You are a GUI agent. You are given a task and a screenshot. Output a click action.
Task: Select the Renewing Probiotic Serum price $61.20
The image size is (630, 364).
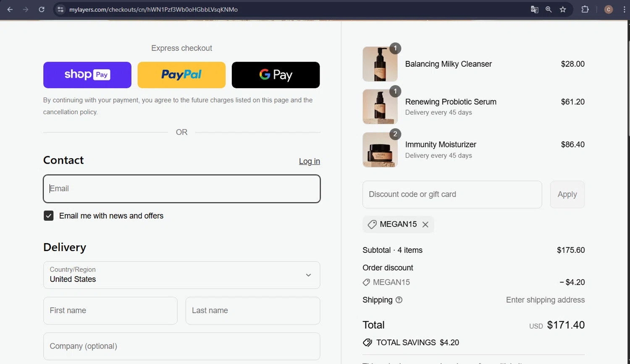(572, 102)
